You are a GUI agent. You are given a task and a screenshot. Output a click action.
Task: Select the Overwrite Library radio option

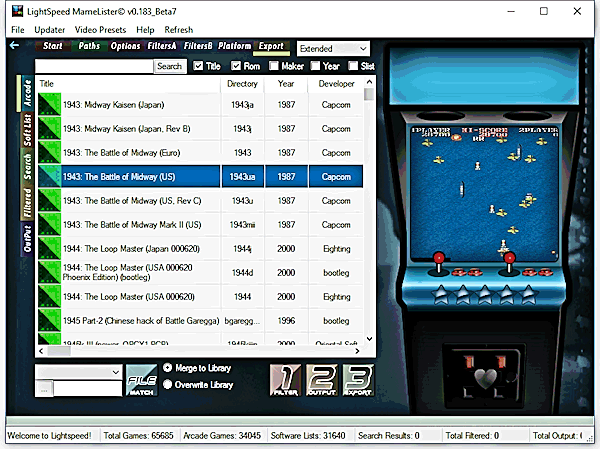pos(167,384)
